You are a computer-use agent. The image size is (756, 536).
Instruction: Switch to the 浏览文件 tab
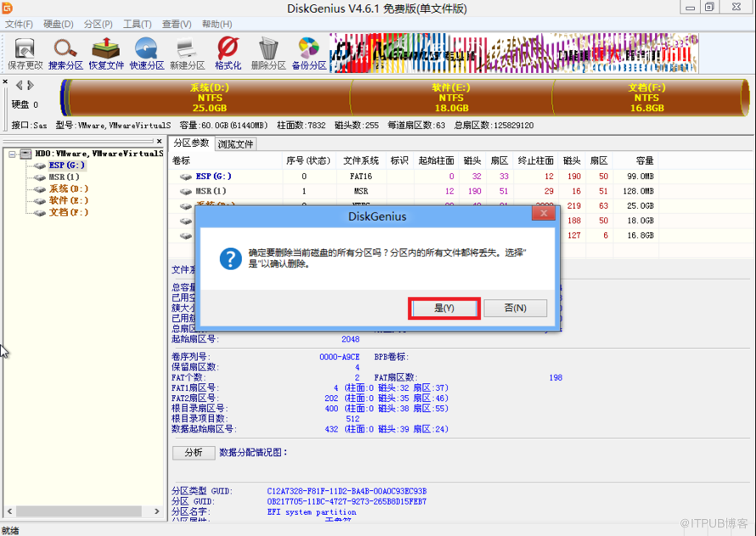point(235,144)
